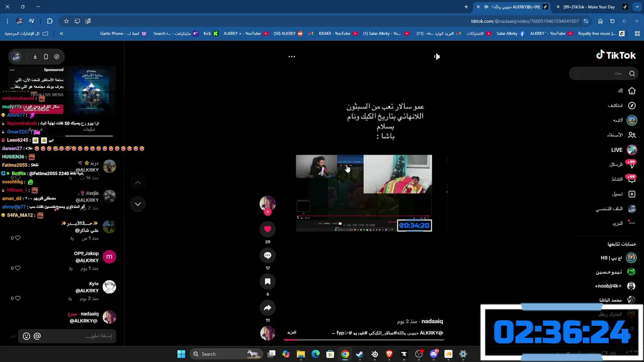
Task: Open the three-dots menu above the video
Action: (x=291, y=57)
